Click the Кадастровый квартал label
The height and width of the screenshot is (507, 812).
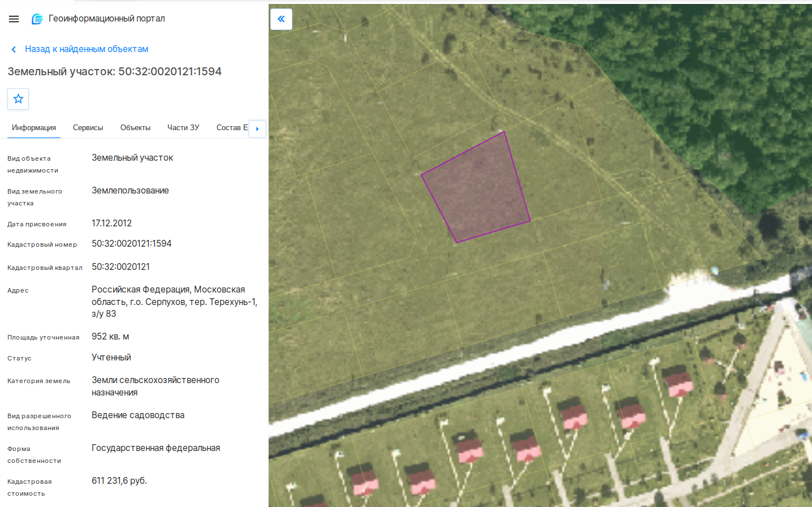[45, 268]
